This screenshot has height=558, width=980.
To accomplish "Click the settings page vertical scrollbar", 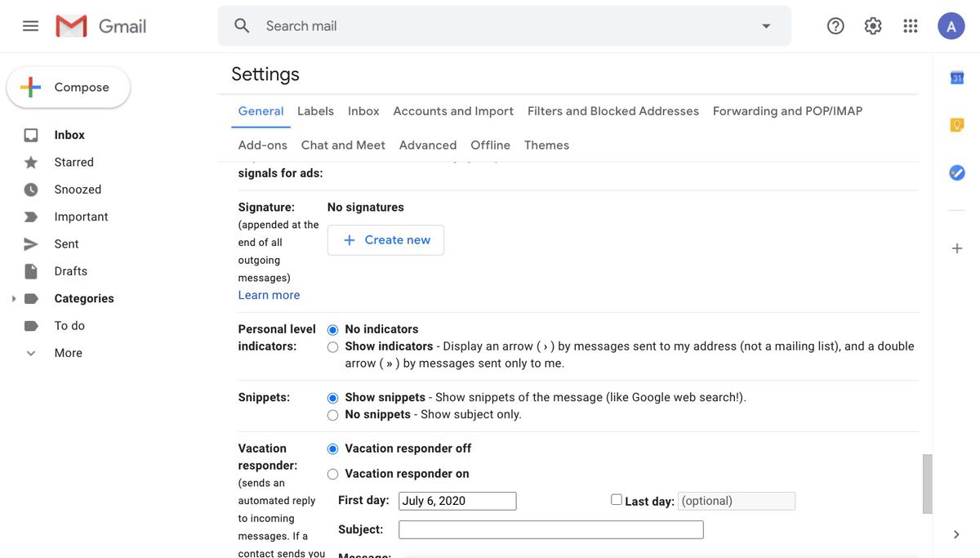I will pos(927,484).
